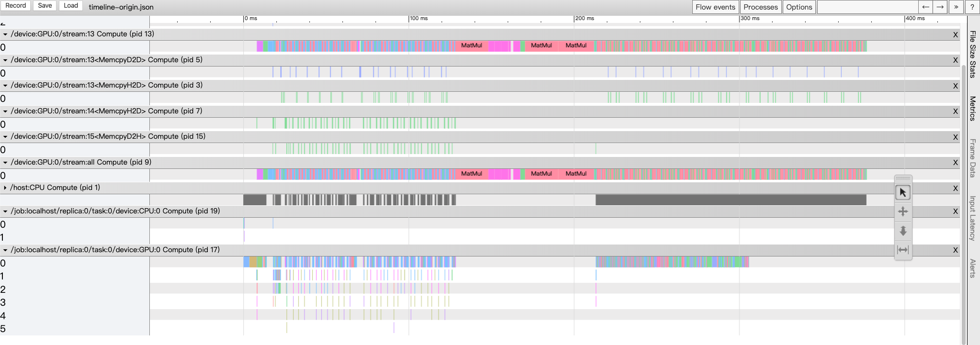Close the device:GPU:0 Compute (pid 17) track
This screenshot has width=980, height=345.
[956, 250]
